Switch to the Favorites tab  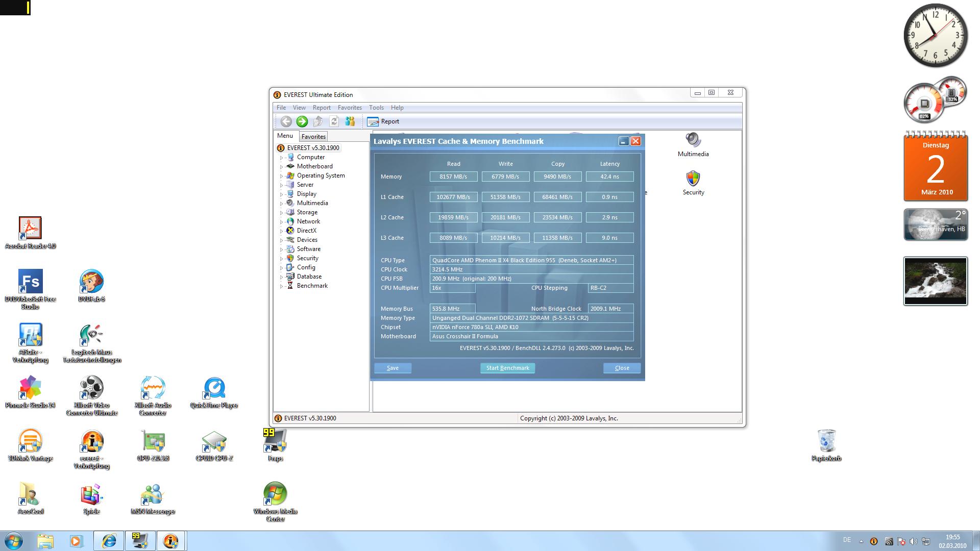(x=313, y=137)
